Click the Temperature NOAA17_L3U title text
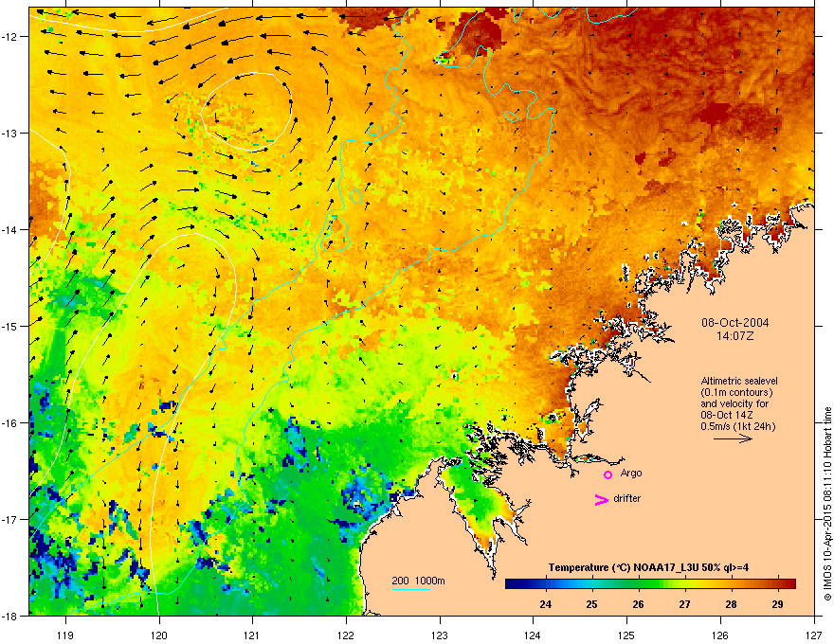 (648, 567)
